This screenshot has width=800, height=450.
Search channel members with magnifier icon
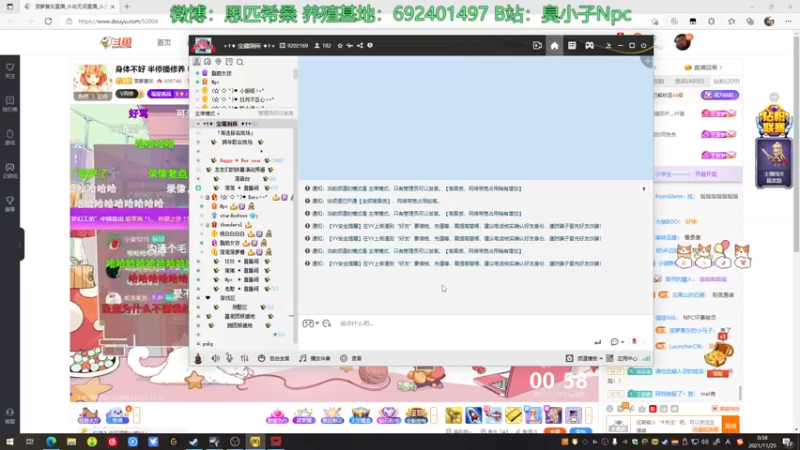click(240, 62)
